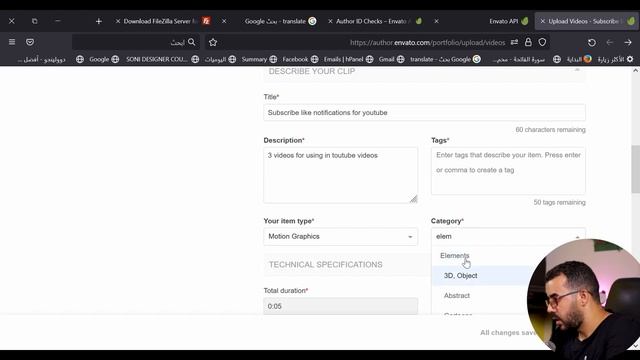Viewport: 640px width, 360px height.
Task: Open the Summary bookmark
Action: point(259,59)
